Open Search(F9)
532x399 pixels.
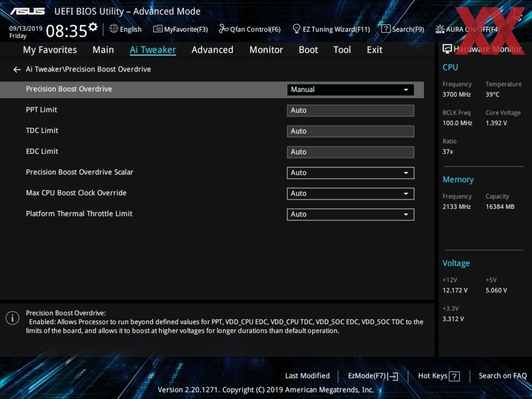[x=403, y=29]
